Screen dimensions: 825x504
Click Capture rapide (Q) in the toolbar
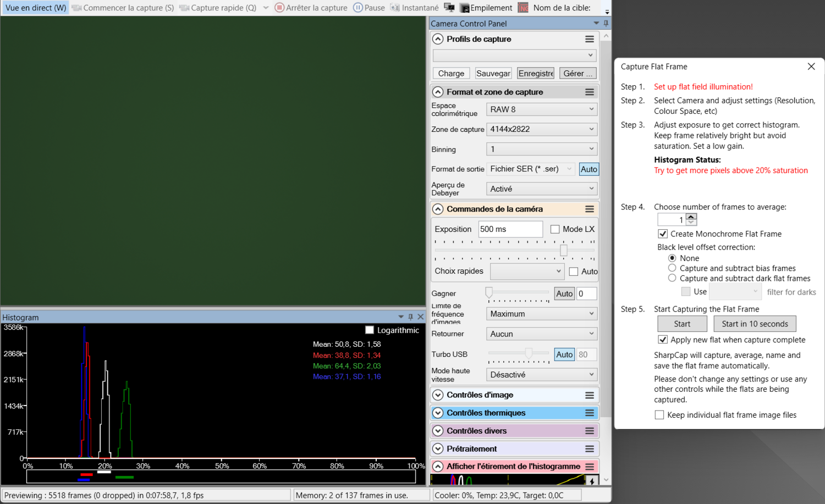click(x=218, y=8)
